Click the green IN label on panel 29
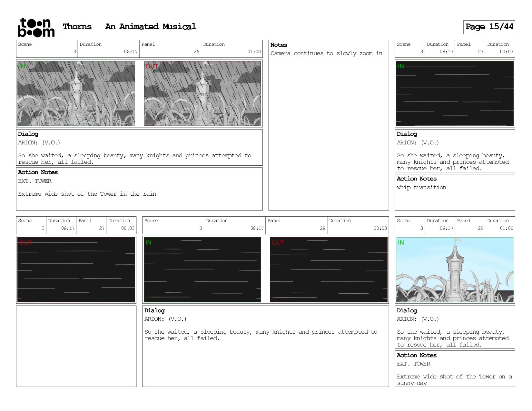 401,243
